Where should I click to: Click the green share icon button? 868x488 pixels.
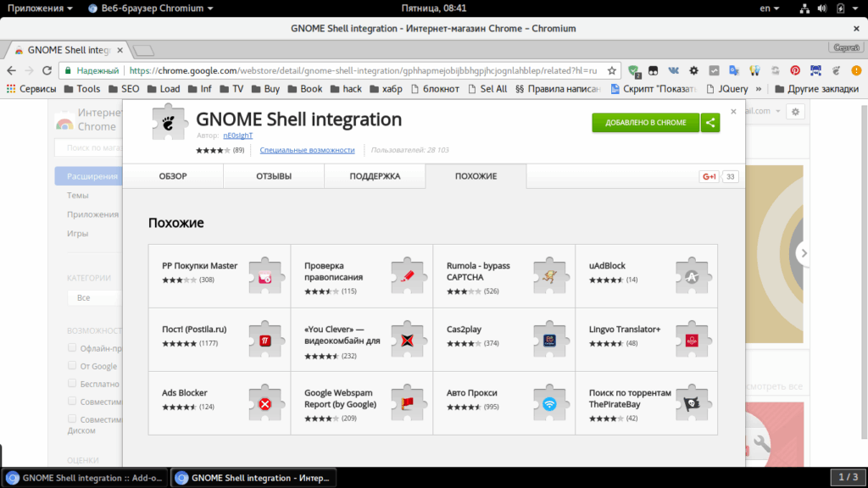click(x=710, y=122)
